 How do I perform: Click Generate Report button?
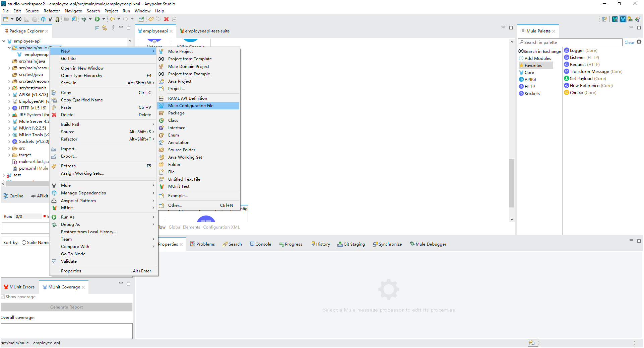click(x=66, y=307)
